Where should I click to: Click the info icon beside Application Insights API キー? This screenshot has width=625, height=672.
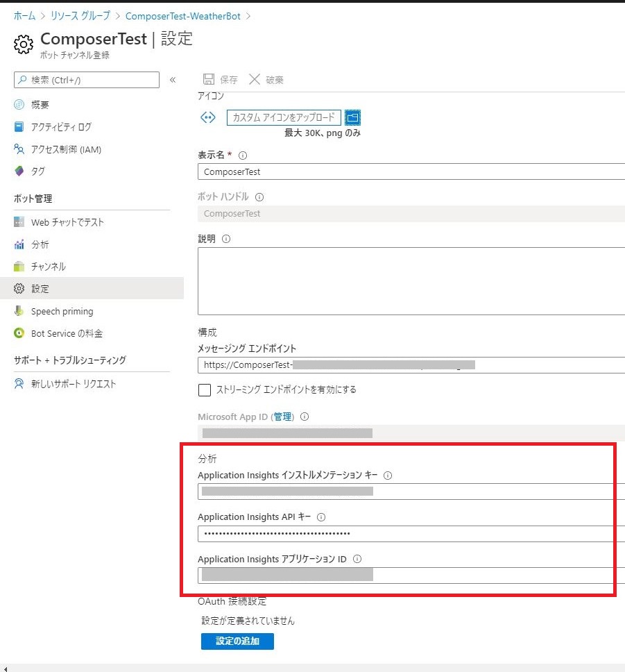coord(321,517)
